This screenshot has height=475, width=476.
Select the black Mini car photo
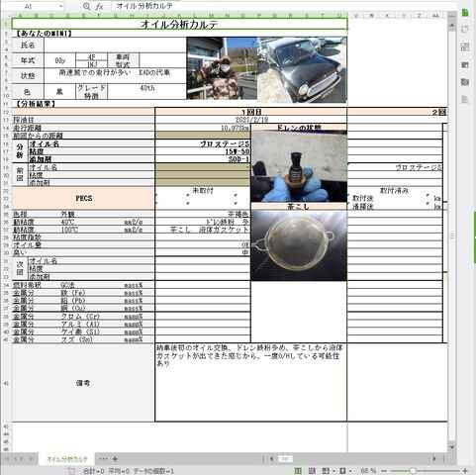(x=302, y=69)
